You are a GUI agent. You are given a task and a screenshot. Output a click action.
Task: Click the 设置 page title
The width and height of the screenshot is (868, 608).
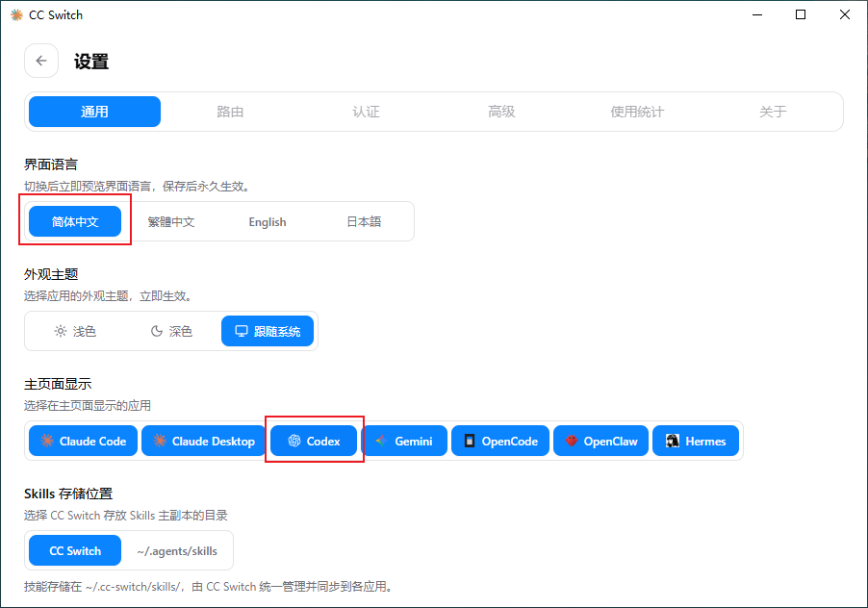pos(91,62)
